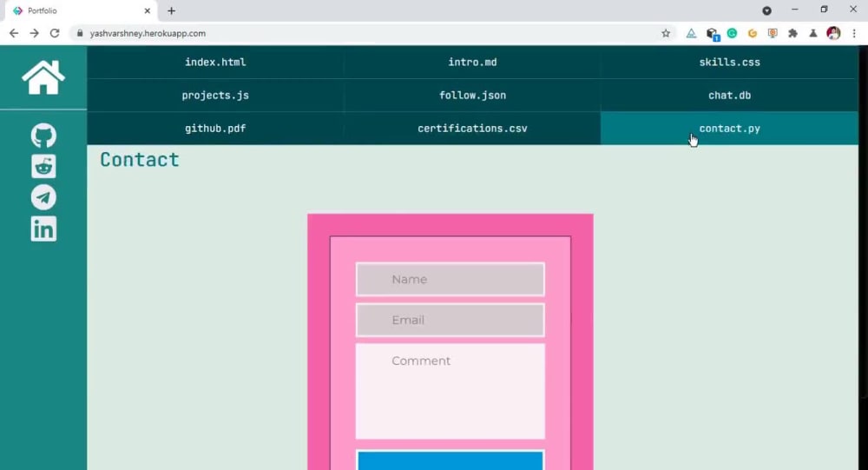Open the Telegram icon in sidebar
This screenshot has width=868, height=470.
[x=43, y=197]
